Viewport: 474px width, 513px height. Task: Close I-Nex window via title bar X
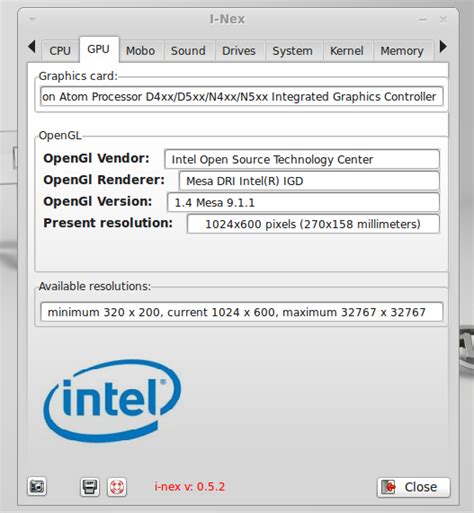(x=443, y=20)
